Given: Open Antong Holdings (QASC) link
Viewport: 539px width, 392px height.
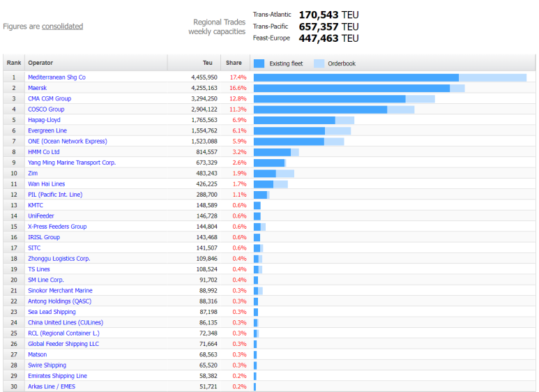Looking at the screenshot, I should coord(59,301).
